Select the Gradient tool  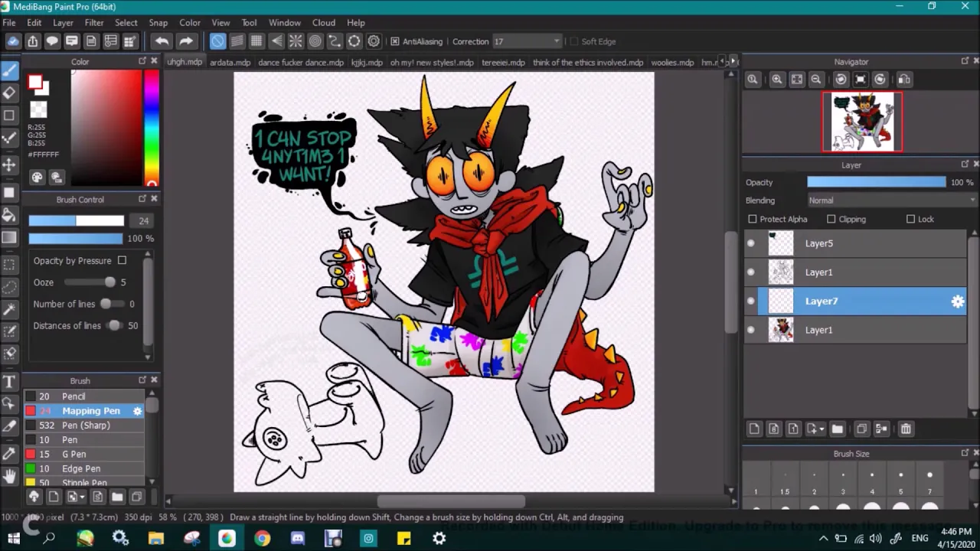click(x=9, y=238)
